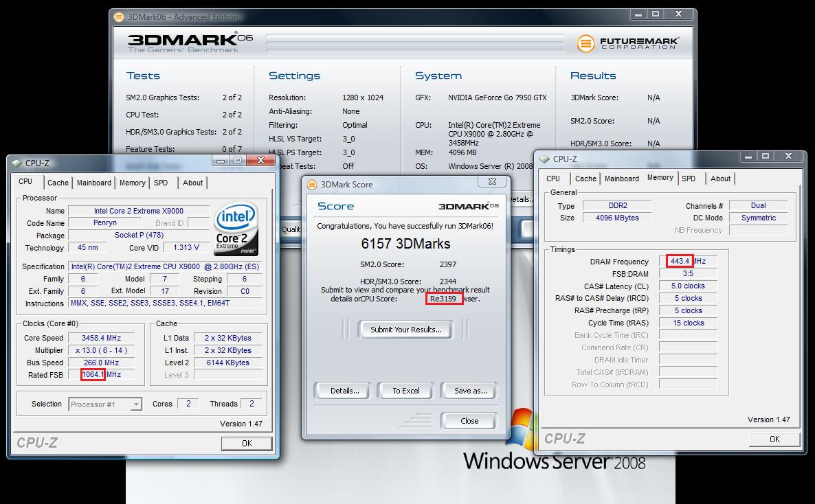Click the DC Mode value Symmetric
The image size is (815, 504).
click(x=759, y=218)
